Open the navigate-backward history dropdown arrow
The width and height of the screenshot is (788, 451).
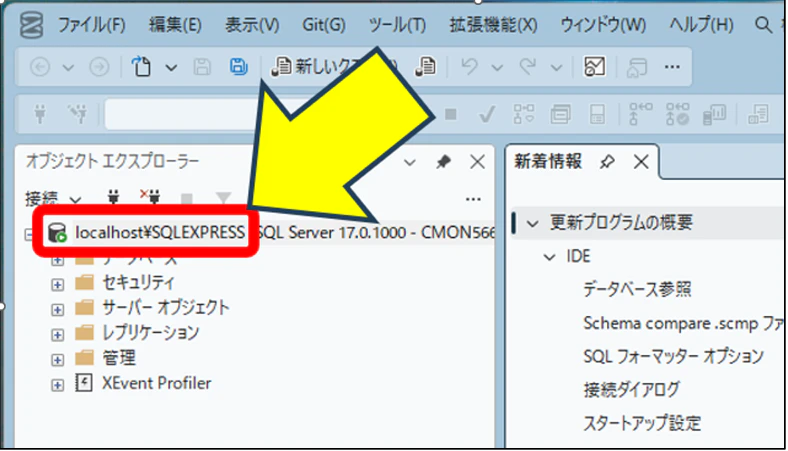68,67
